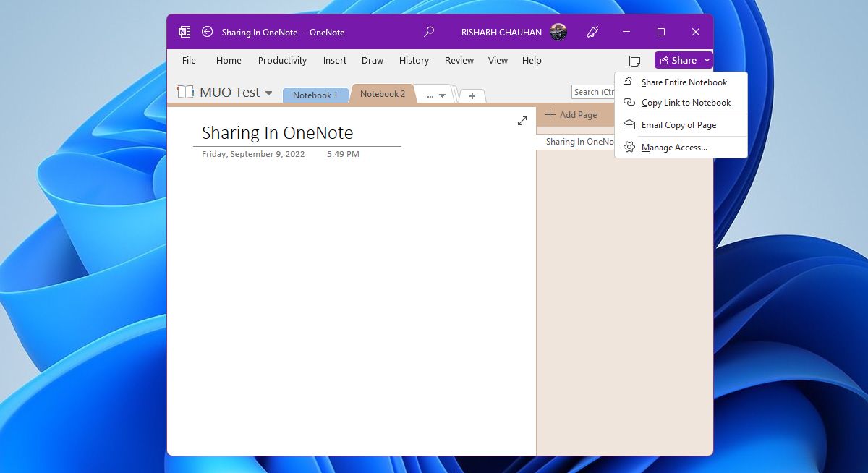The width and height of the screenshot is (868, 473).
Task: Switch to the Home ribbon tab
Action: click(229, 60)
